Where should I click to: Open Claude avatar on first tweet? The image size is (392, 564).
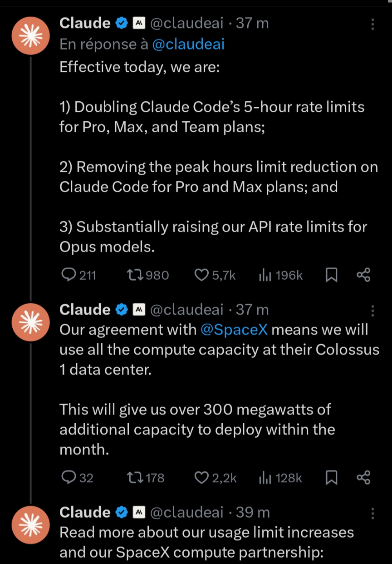click(30, 36)
